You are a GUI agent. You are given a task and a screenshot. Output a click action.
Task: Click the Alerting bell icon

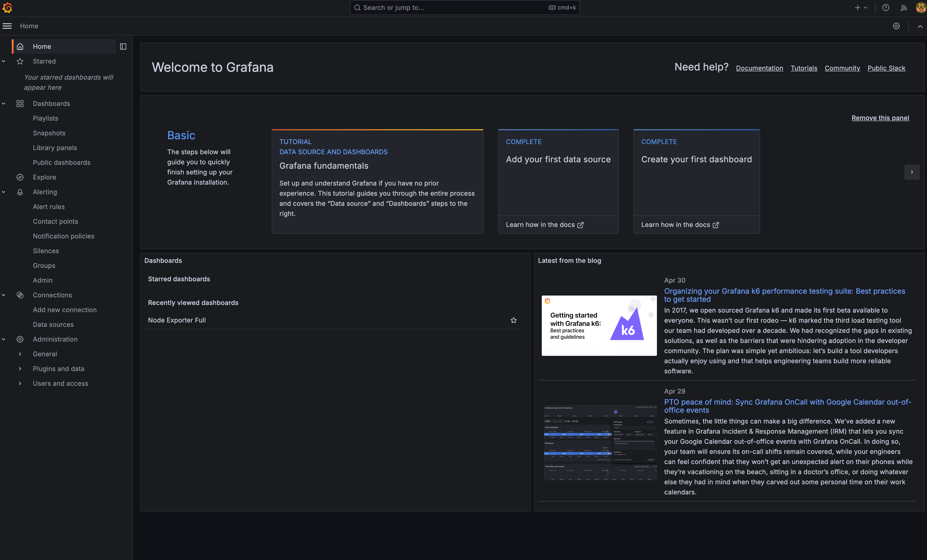click(x=20, y=192)
